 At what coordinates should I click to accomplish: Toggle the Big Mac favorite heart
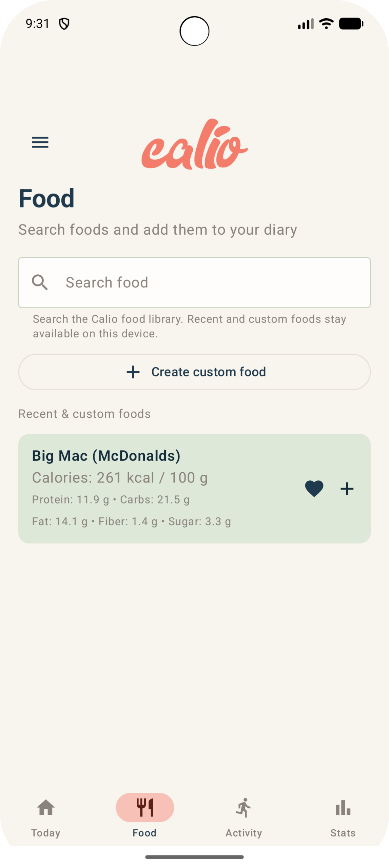pos(314,489)
